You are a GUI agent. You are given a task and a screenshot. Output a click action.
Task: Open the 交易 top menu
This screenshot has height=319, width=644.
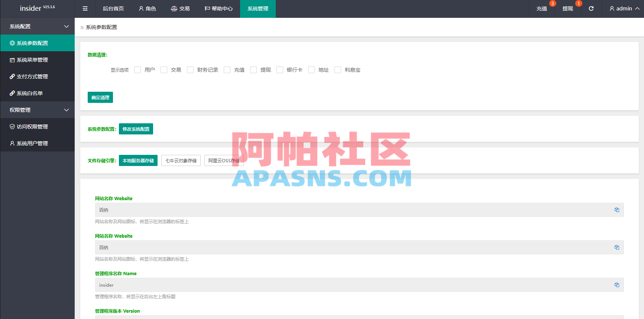tap(180, 9)
